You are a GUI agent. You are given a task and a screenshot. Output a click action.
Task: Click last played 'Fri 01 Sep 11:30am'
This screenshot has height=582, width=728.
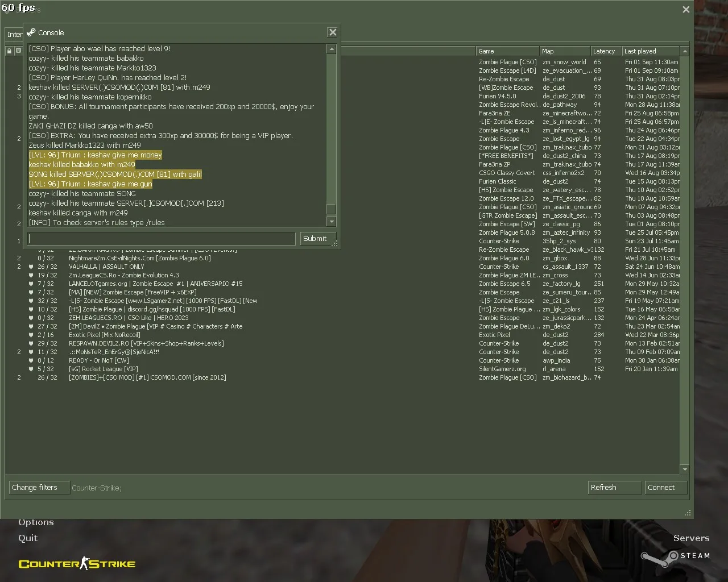652,62
